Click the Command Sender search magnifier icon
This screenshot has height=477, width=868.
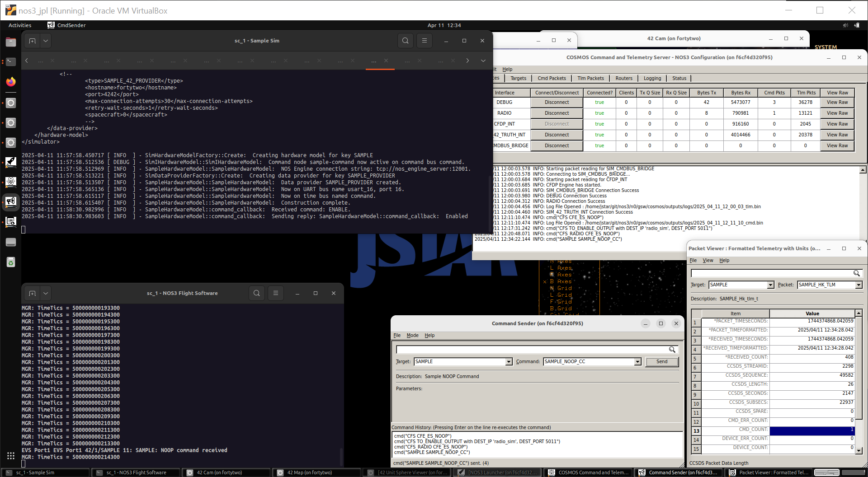pos(672,350)
